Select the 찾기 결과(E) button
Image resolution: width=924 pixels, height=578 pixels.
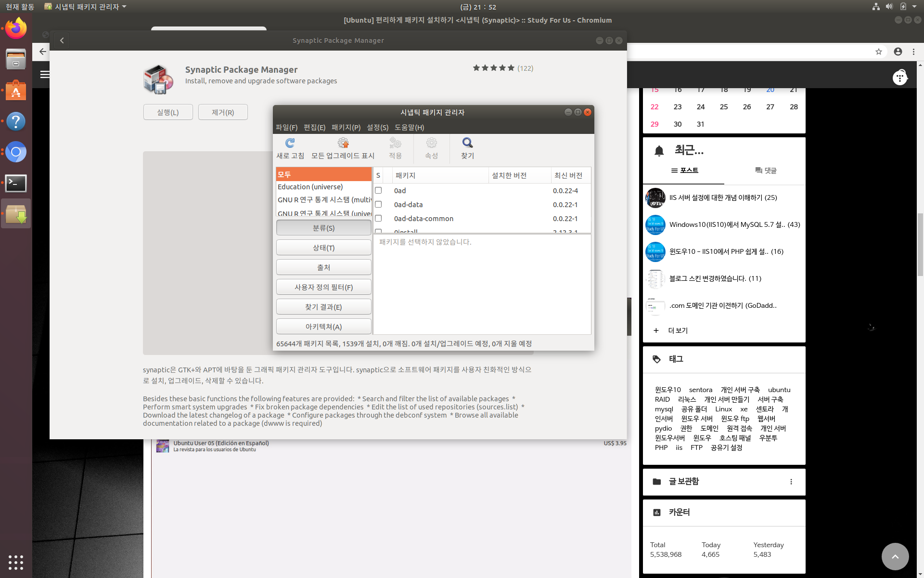point(323,307)
